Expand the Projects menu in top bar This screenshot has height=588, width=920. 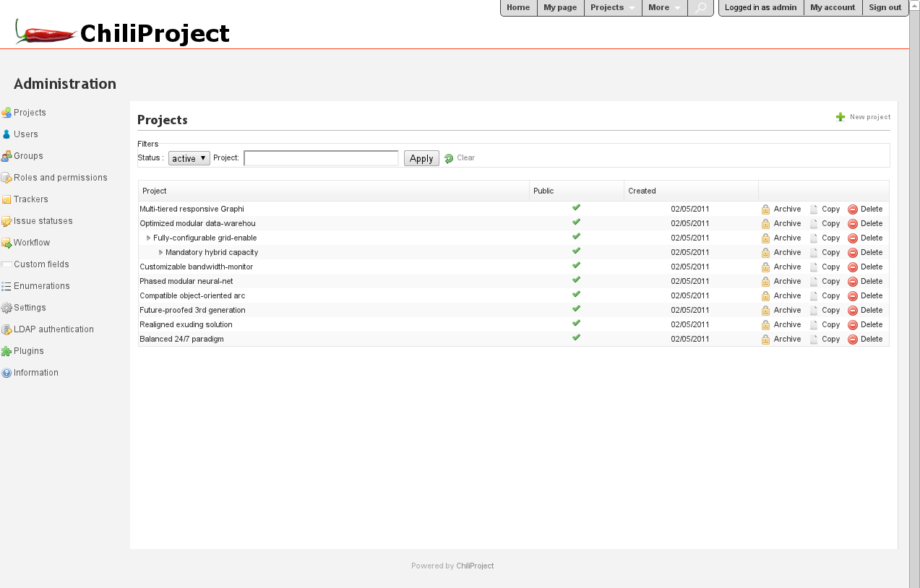612,8
